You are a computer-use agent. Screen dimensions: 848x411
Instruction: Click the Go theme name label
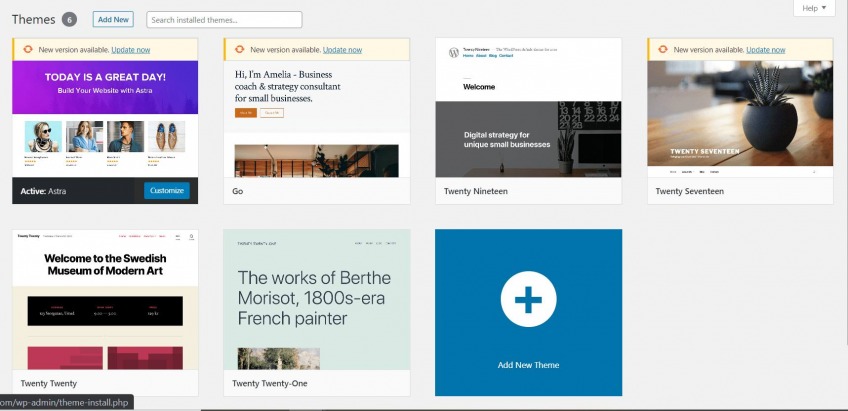pos(237,191)
